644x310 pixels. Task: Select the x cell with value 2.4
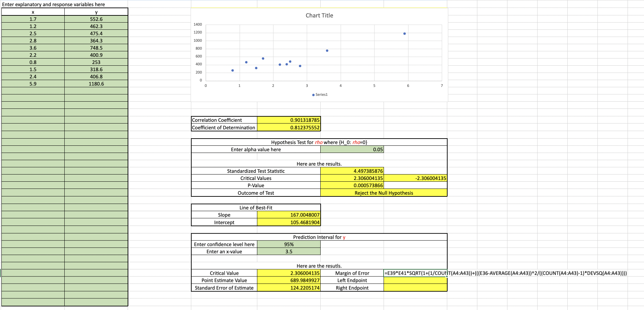pos(33,77)
